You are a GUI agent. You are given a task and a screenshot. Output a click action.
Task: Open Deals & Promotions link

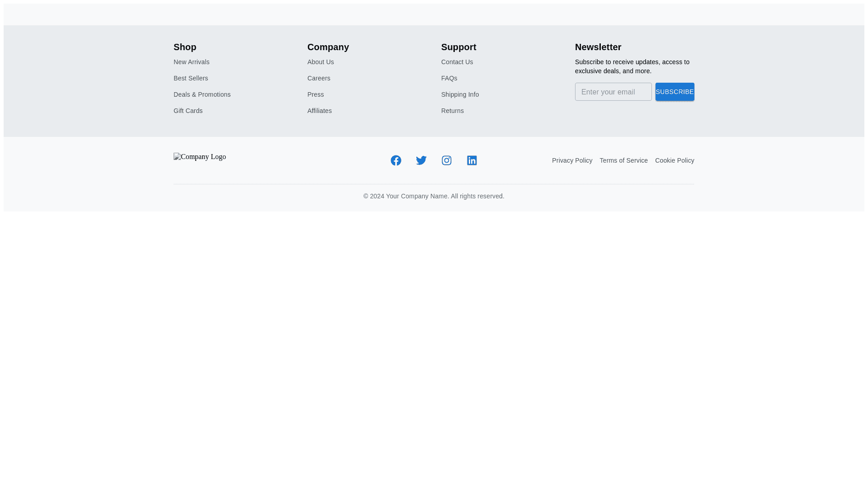pyautogui.click(x=202, y=94)
